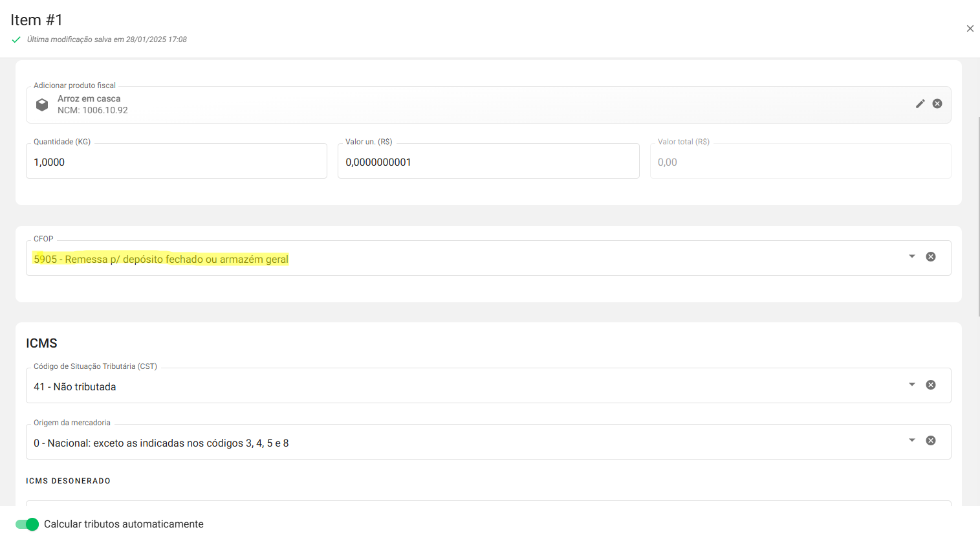Screen dimensions: 980x534
Task: Click the product box icon beside Arroz em casca
Action: [42, 105]
